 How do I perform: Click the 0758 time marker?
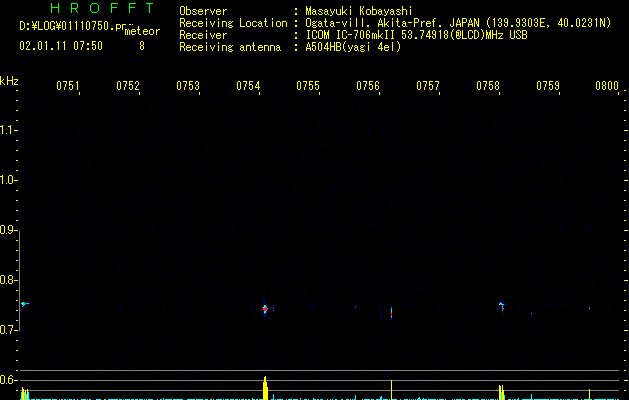[488, 86]
